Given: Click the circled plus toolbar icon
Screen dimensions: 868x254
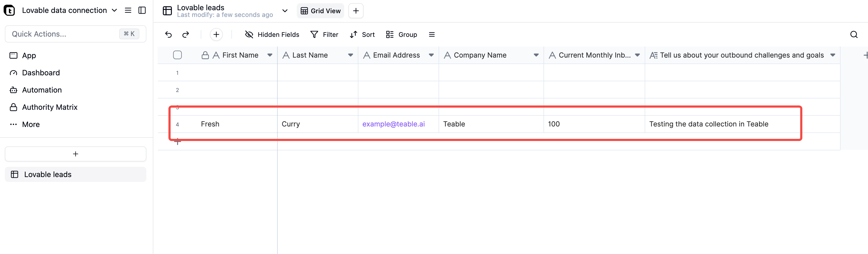Looking at the screenshot, I should click(216, 34).
